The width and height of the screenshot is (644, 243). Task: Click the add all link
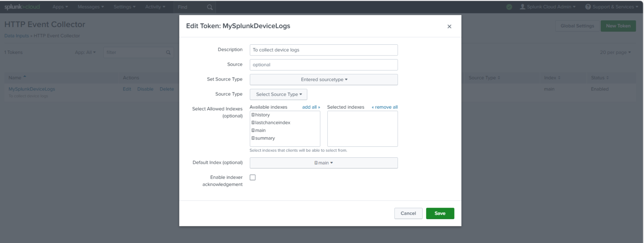click(x=311, y=107)
